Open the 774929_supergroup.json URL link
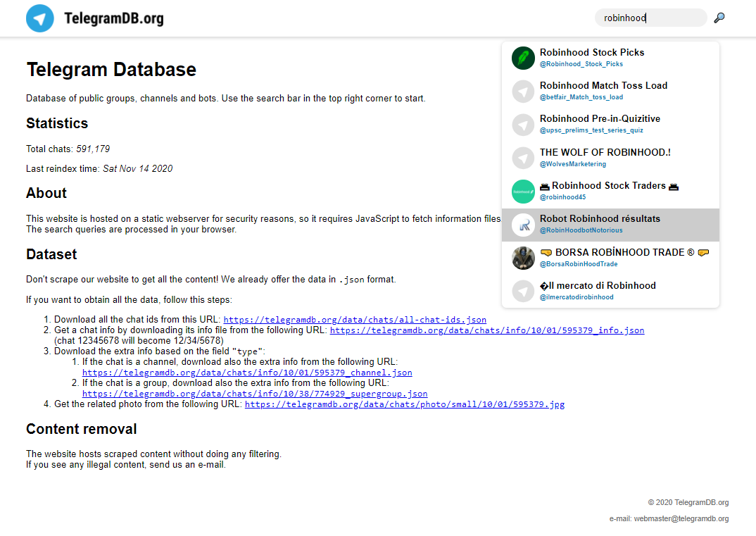This screenshot has width=756, height=536. point(255,394)
